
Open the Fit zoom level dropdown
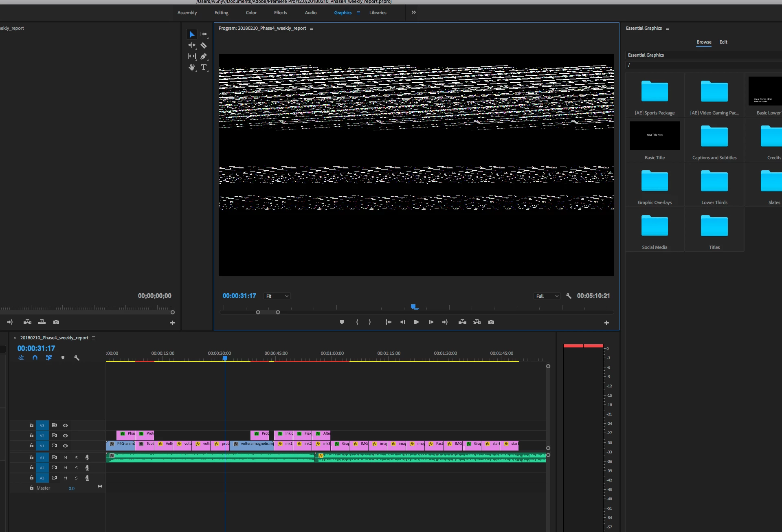coord(277,296)
